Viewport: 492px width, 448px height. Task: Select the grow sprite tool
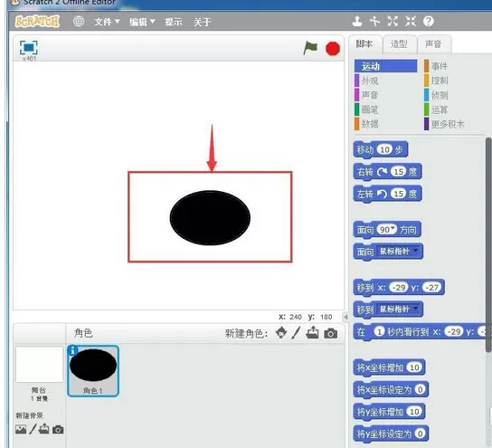tap(393, 22)
